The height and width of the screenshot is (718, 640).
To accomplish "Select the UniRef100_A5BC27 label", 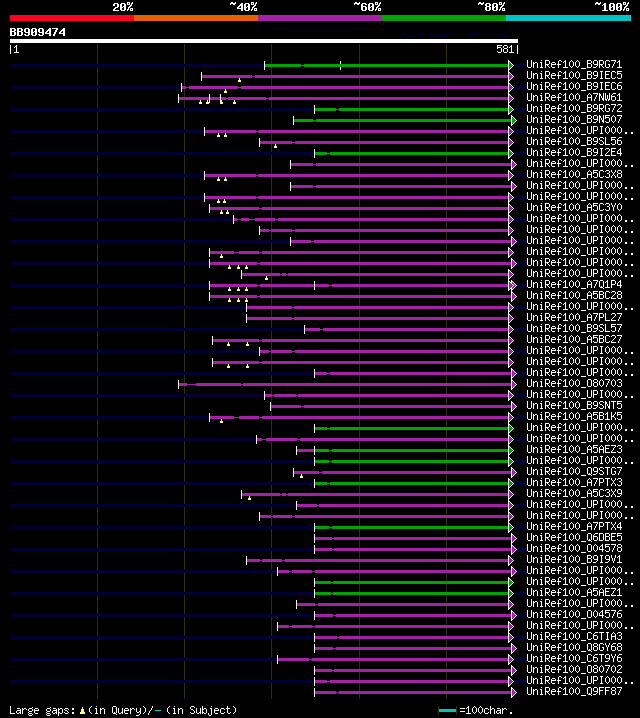I will click(x=574, y=339).
